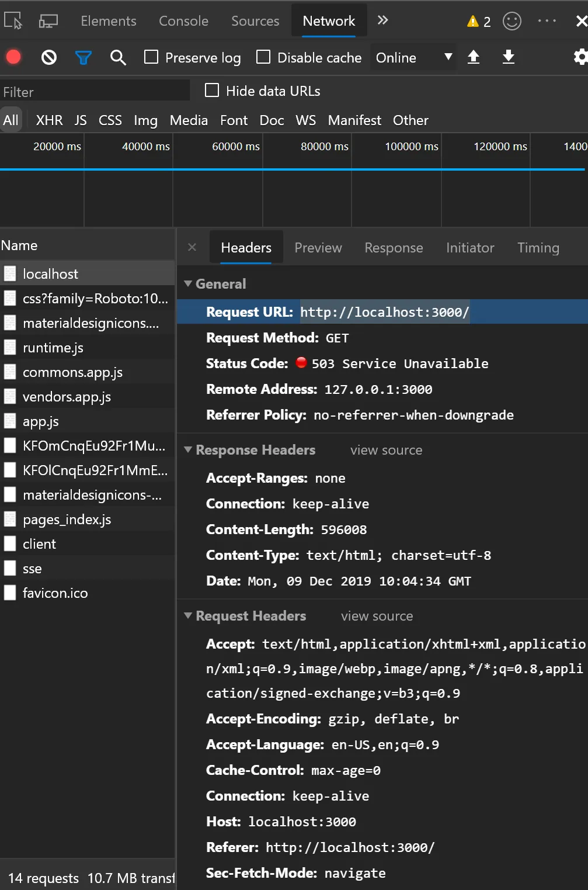Open the Online throttling dropdown
This screenshot has width=588, height=890.
click(x=413, y=57)
